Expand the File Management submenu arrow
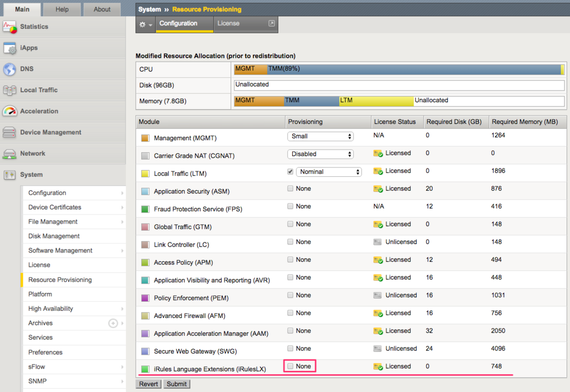Image resolution: width=570 pixels, height=392 pixels. [122, 222]
